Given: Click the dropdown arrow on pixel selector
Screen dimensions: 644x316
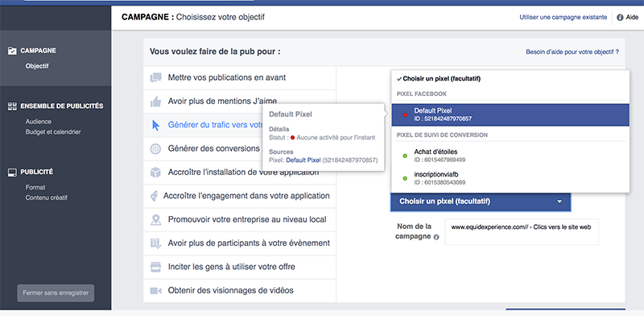Looking at the screenshot, I should point(559,202).
